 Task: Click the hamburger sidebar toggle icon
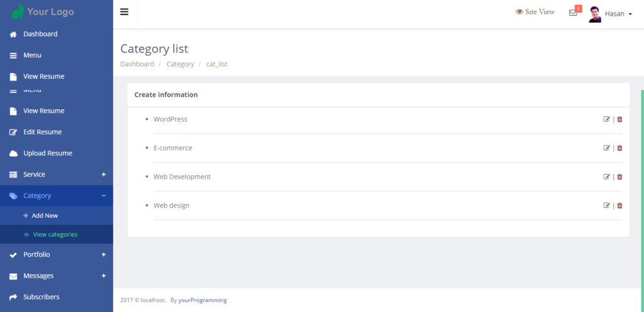[124, 12]
